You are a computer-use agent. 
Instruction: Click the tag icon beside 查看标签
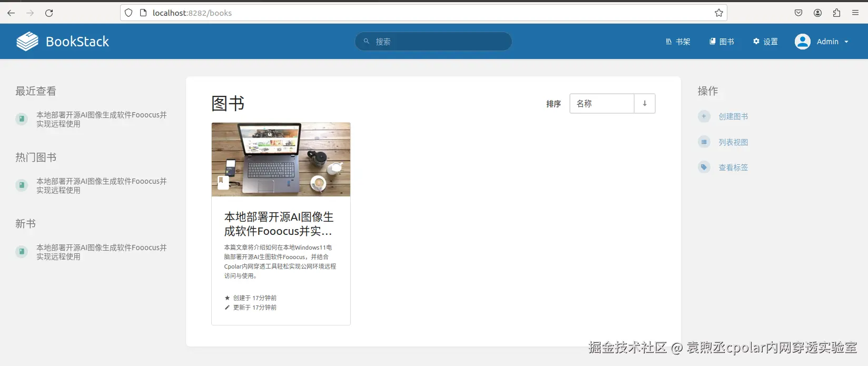704,167
